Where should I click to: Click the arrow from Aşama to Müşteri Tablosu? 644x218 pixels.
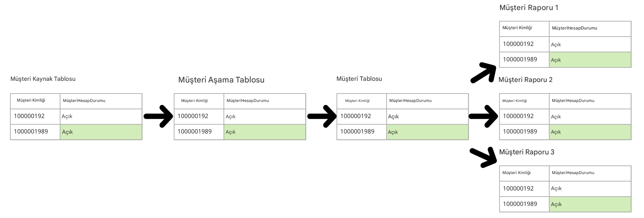[322, 116]
